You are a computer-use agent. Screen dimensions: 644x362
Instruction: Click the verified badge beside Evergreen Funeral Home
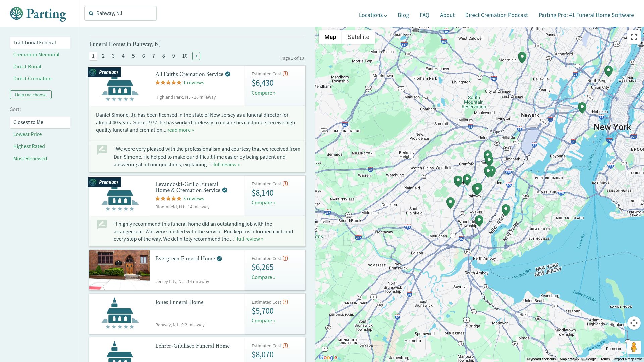219,259
